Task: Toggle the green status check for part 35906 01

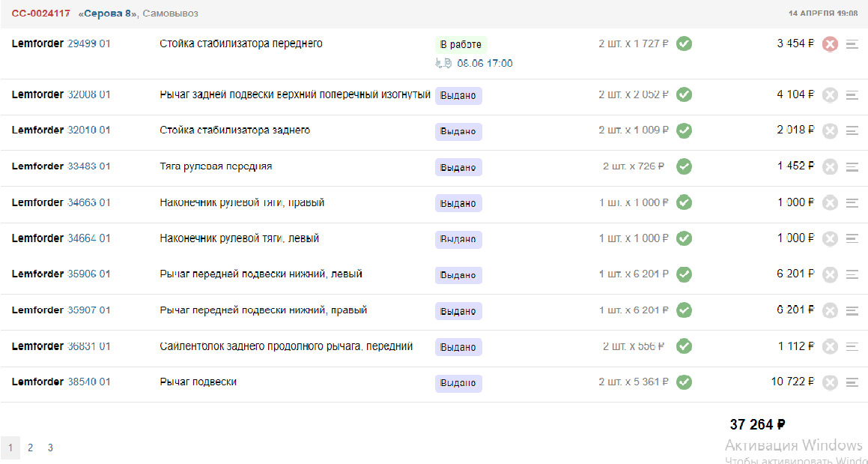Action: point(684,274)
